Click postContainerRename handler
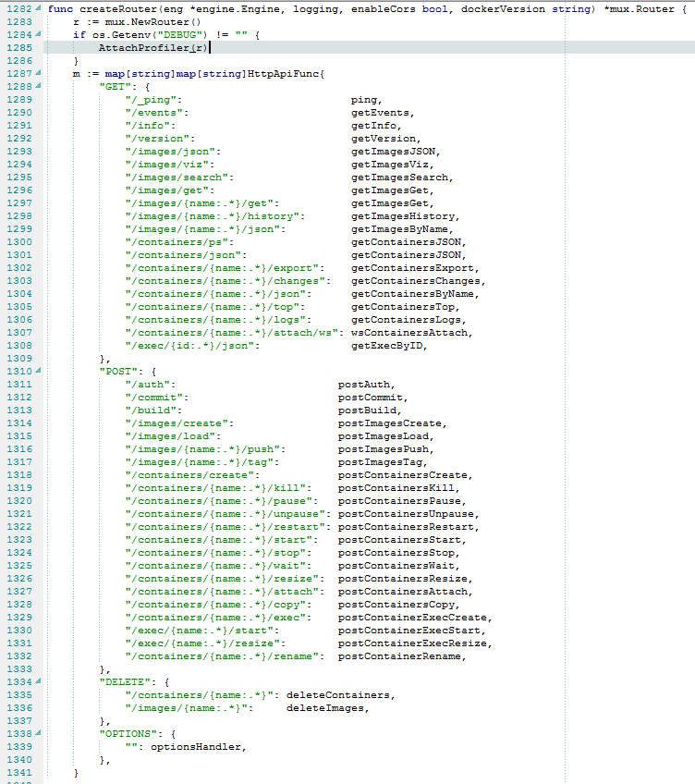The width and height of the screenshot is (695, 784). [399, 656]
